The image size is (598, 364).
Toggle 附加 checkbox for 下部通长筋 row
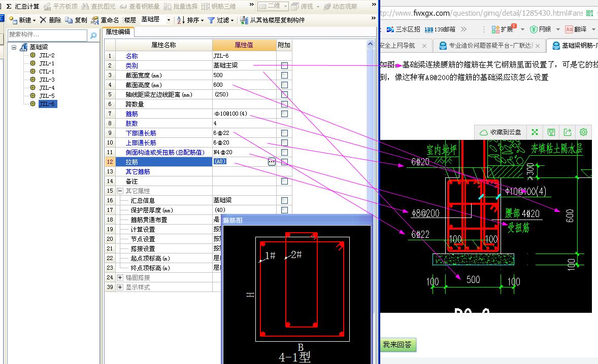click(284, 133)
